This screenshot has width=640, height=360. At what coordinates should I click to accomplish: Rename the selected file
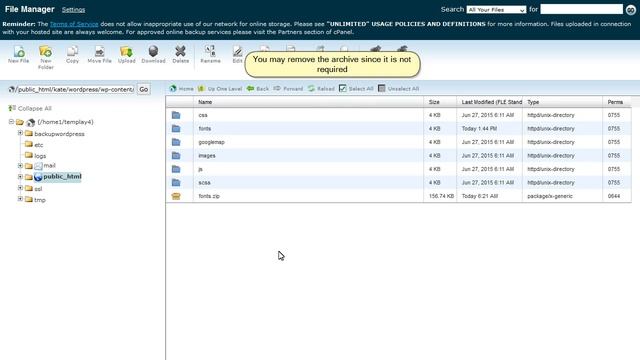[x=210, y=54]
